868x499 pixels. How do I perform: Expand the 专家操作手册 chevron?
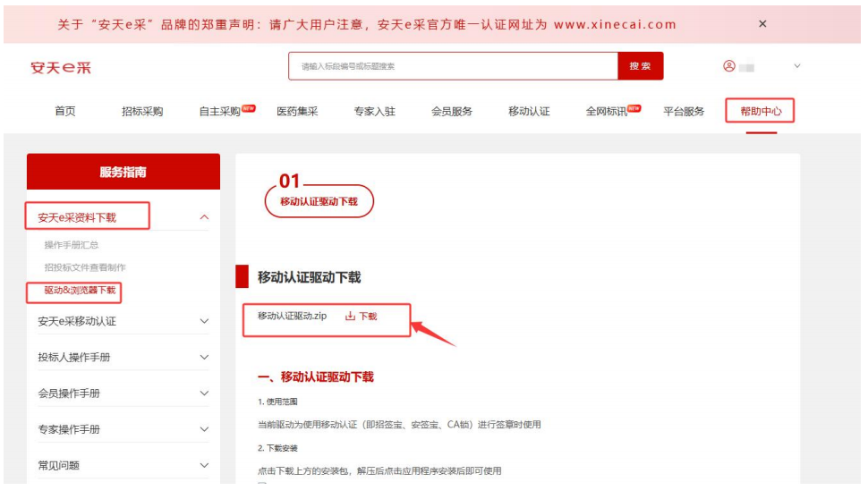204,429
